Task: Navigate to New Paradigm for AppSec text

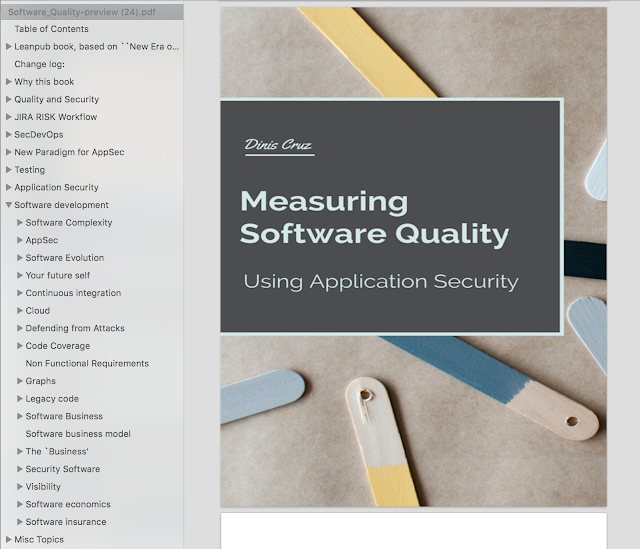Action: (x=69, y=152)
